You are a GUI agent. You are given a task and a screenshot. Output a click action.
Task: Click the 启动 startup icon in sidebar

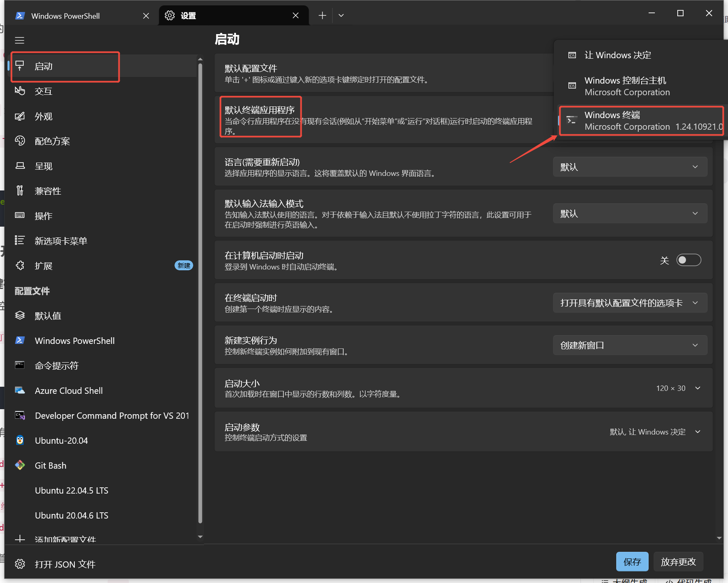[20, 66]
